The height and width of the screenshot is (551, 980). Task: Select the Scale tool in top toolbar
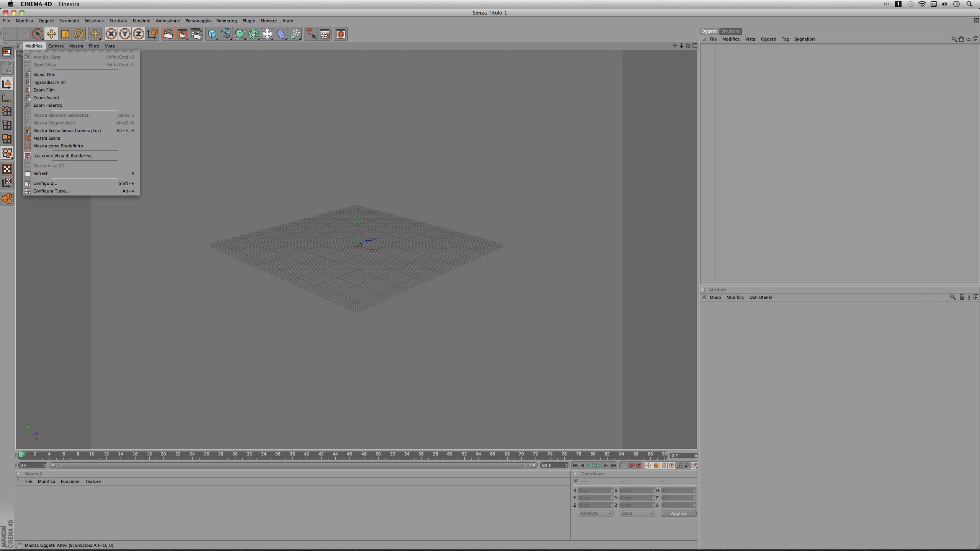pos(65,34)
